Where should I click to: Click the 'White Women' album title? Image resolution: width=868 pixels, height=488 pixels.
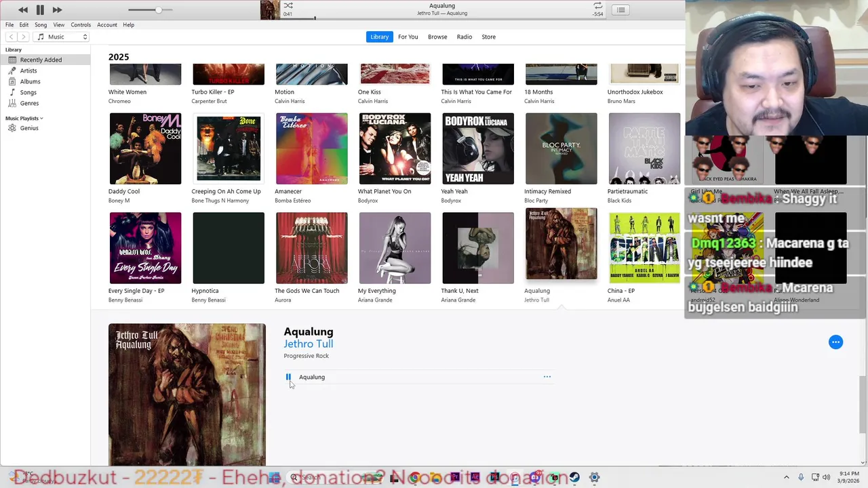pos(127,92)
